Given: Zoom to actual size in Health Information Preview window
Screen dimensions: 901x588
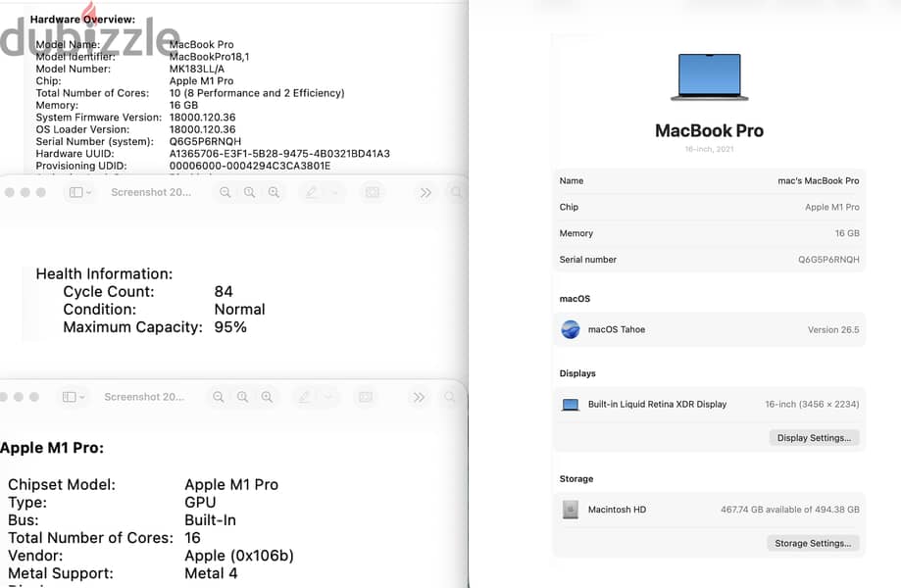Looking at the screenshot, I should [x=249, y=192].
